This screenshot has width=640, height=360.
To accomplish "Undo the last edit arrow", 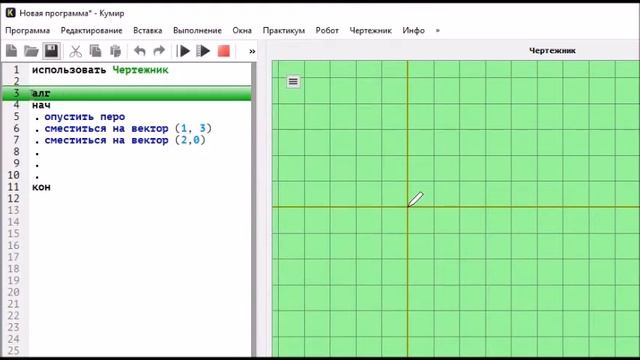I will [140, 51].
